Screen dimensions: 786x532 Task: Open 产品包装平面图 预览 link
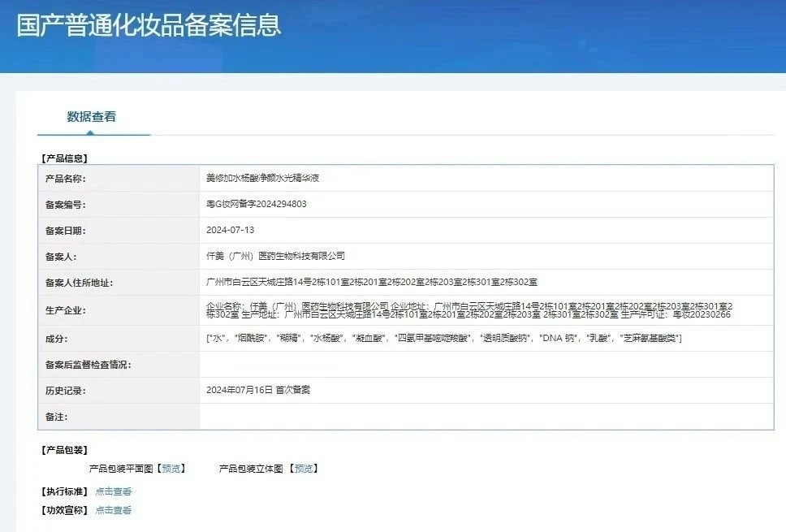pyautogui.click(x=171, y=469)
